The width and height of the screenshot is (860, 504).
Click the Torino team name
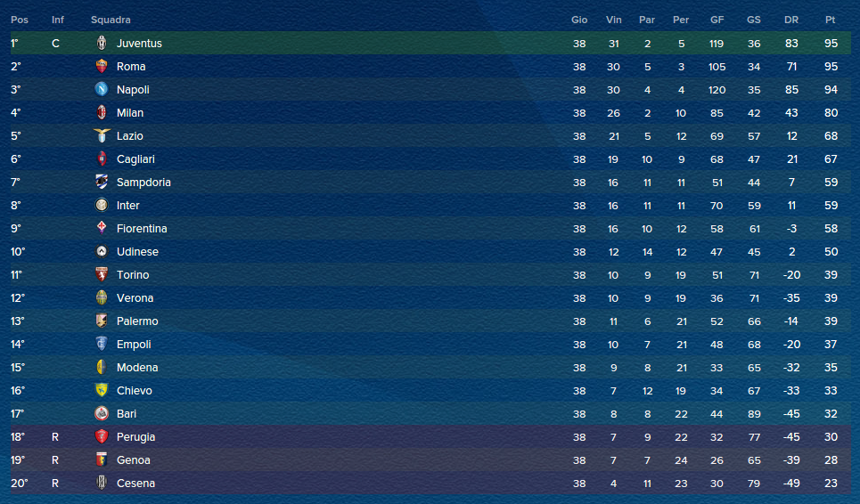(133, 274)
